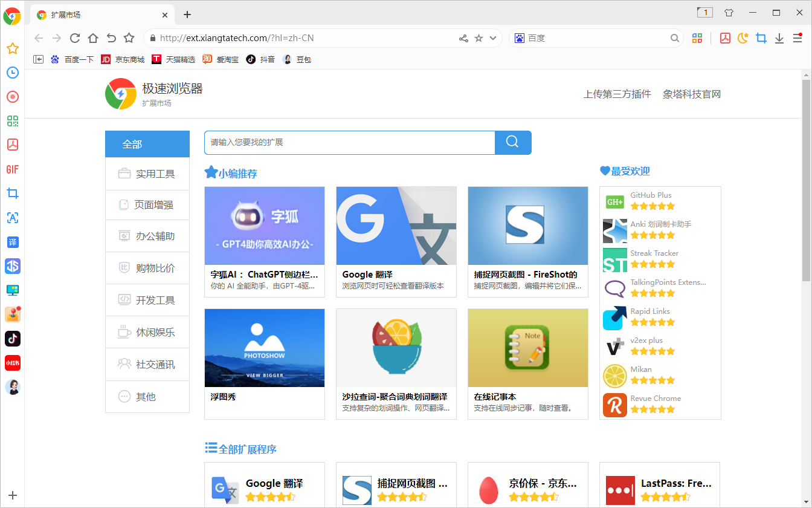Screen dimensions: 812x508
Task: Open the 百度一下 bookmark
Action: click(x=72, y=59)
